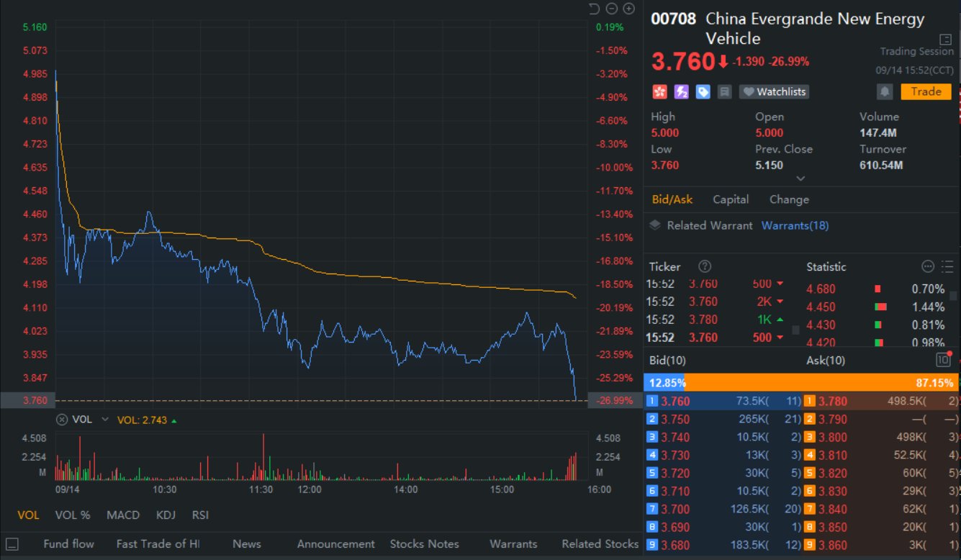Image resolution: width=961 pixels, height=560 pixels.
Task: Click bid price 3.700 row
Action: pos(723,510)
